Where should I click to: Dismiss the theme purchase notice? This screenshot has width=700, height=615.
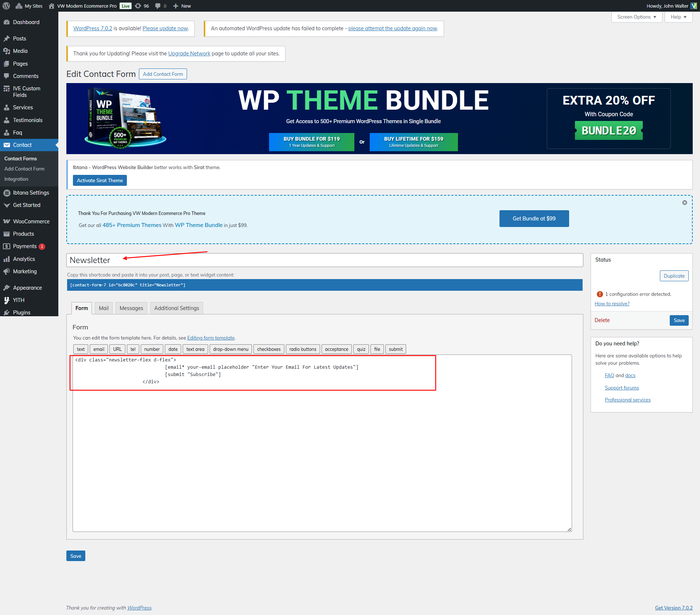point(685,203)
